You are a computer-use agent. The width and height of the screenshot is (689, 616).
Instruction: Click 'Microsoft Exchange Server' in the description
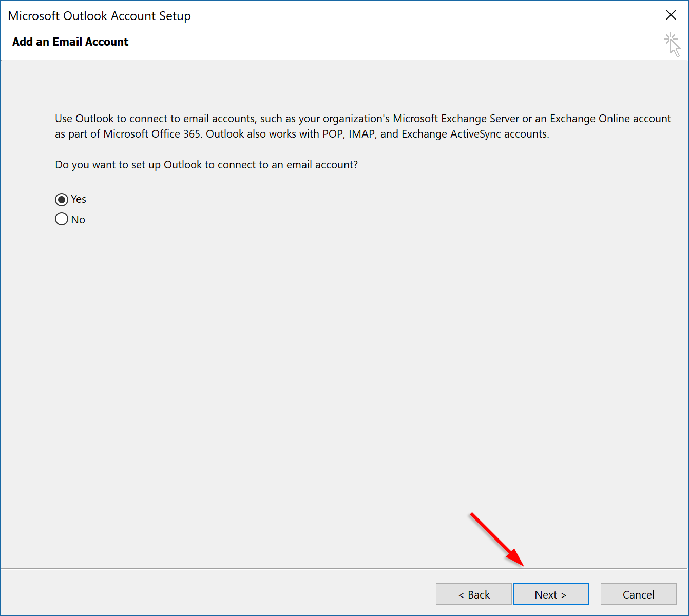point(456,119)
